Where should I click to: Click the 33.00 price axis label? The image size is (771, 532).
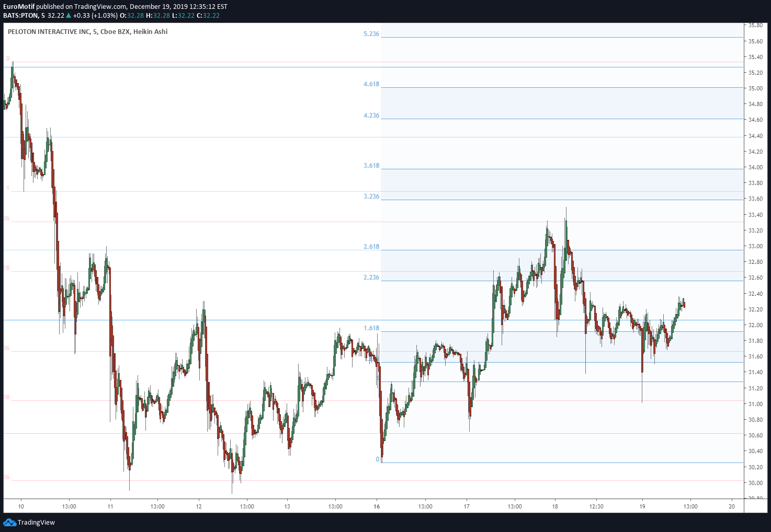(755, 246)
